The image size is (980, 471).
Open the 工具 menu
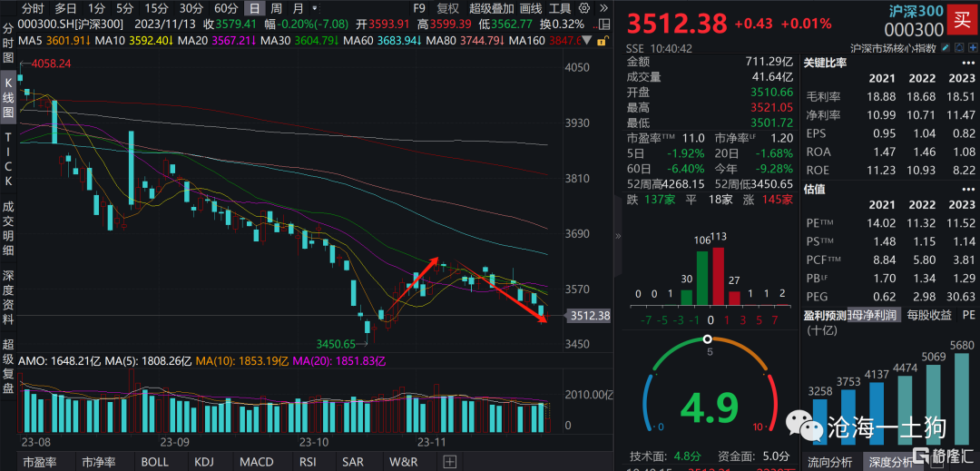(x=560, y=9)
